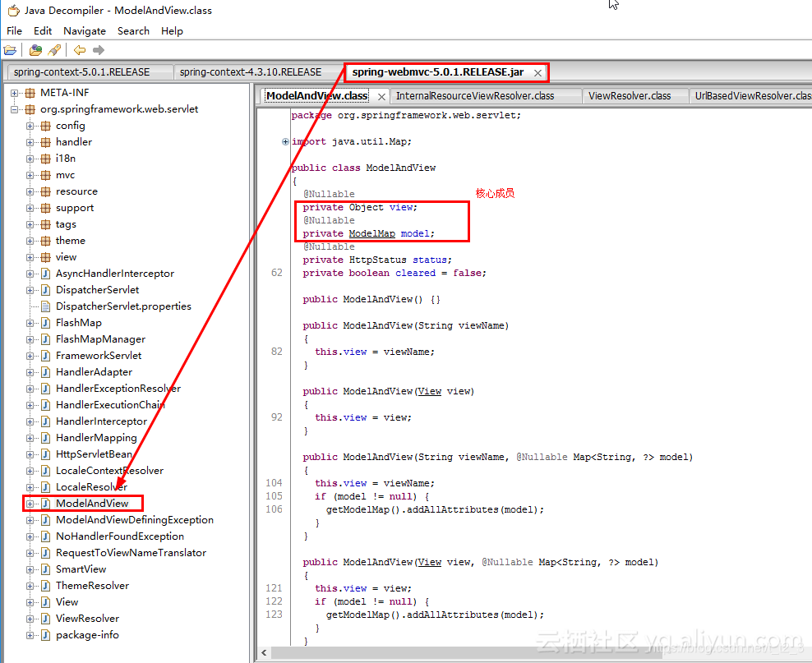Click the ThemeResolver class icon

click(x=45, y=586)
